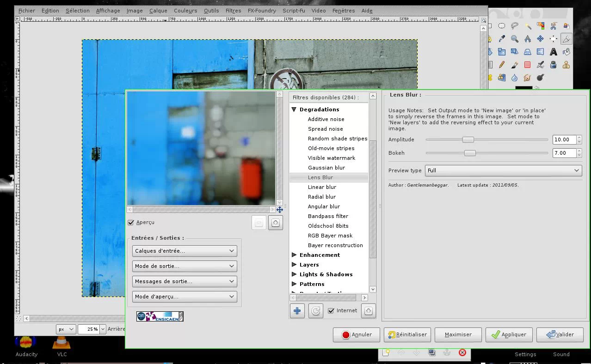Pick the Color Picker eyedropper tool
The height and width of the screenshot is (364, 591).
tap(501, 39)
